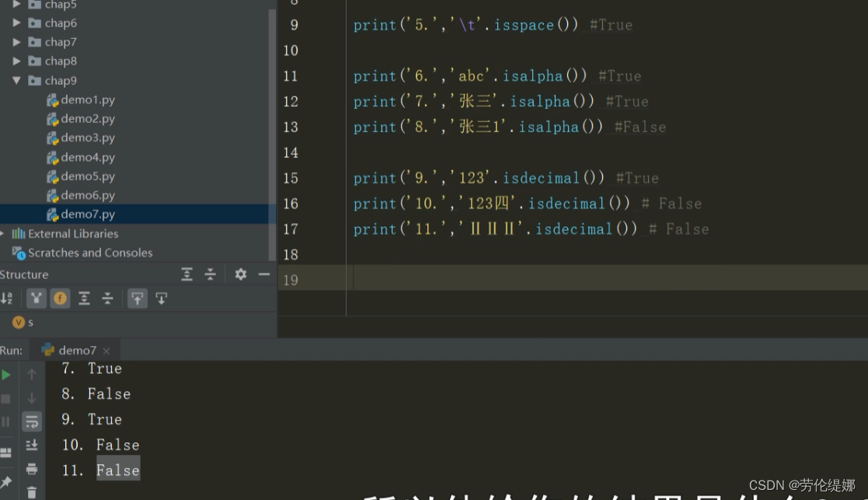Screen dimensions: 868x500
Task: Toggle show inherited members
Action: tap(36, 299)
